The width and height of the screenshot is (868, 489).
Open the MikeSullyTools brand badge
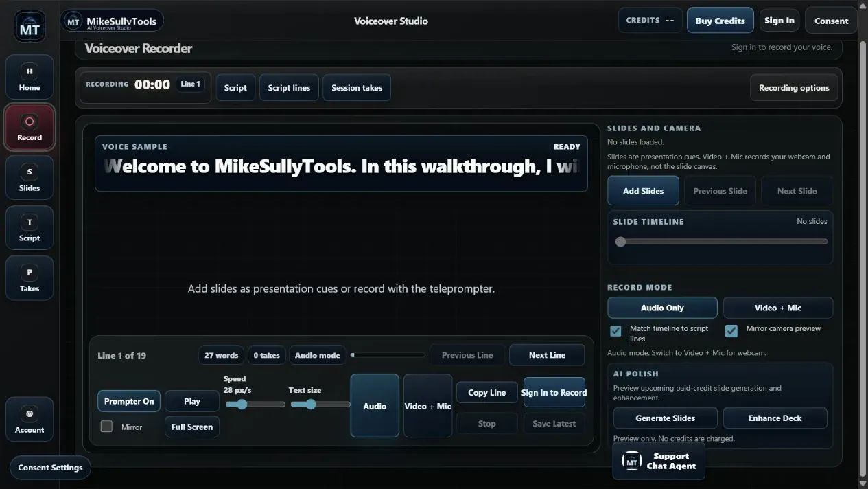[112, 21]
